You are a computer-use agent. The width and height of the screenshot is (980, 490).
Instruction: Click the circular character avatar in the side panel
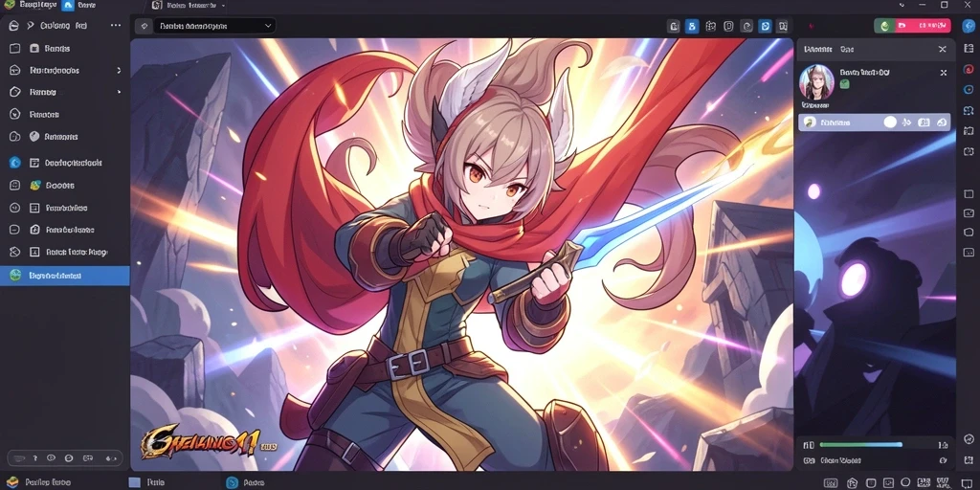pyautogui.click(x=816, y=82)
